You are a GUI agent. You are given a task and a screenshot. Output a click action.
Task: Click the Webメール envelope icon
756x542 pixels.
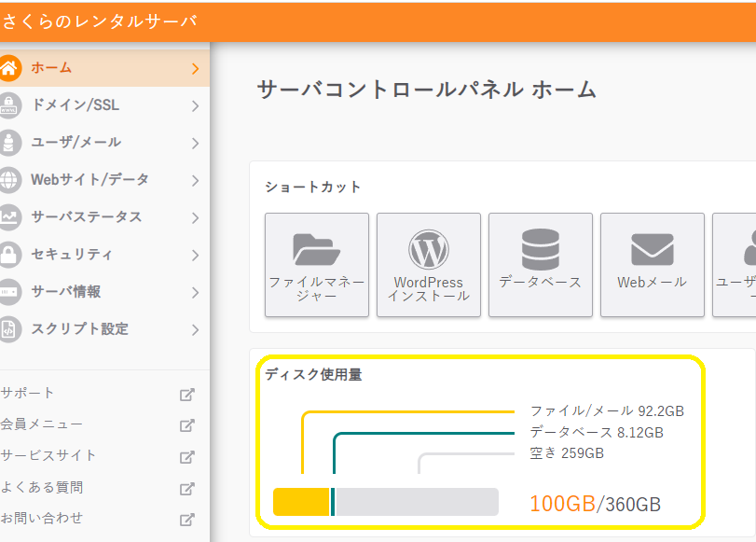[x=653, y=249]
